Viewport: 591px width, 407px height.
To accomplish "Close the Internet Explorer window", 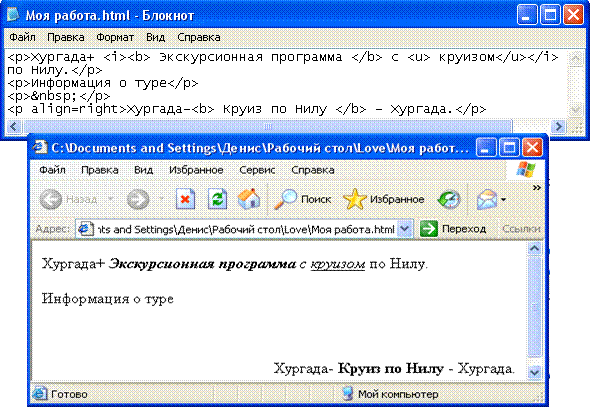I will point(532,147).
